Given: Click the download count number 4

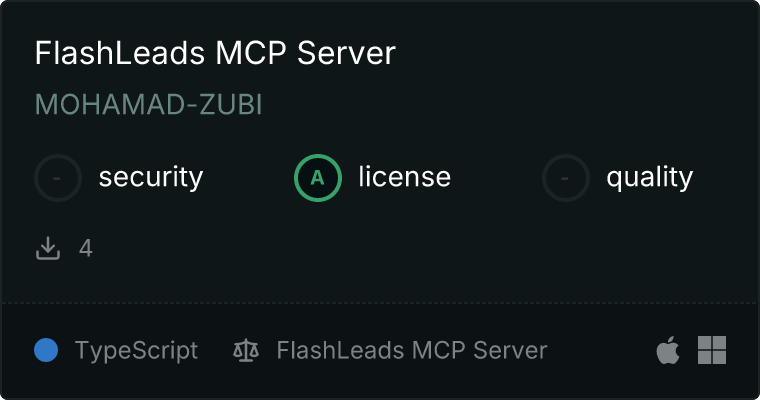Looking at the screenshot, I should click(86, 248).
